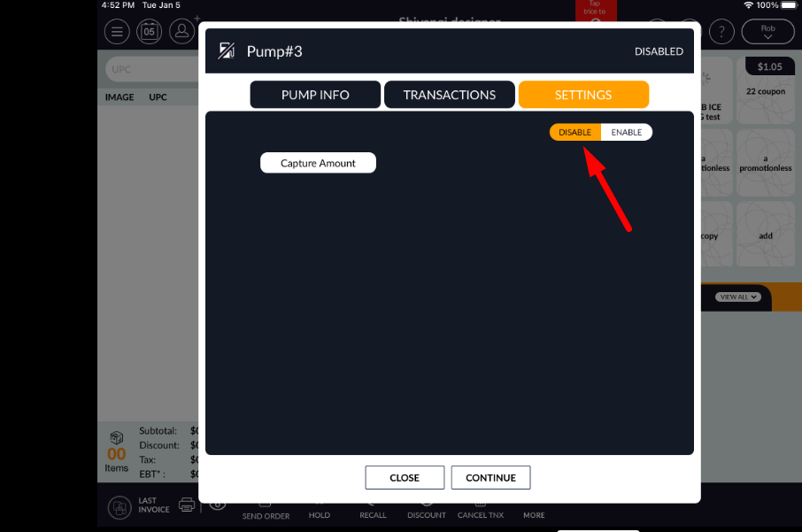802x532 pixels.
Task: Tap the More option in bottom bar
Action: coord(534,509)
